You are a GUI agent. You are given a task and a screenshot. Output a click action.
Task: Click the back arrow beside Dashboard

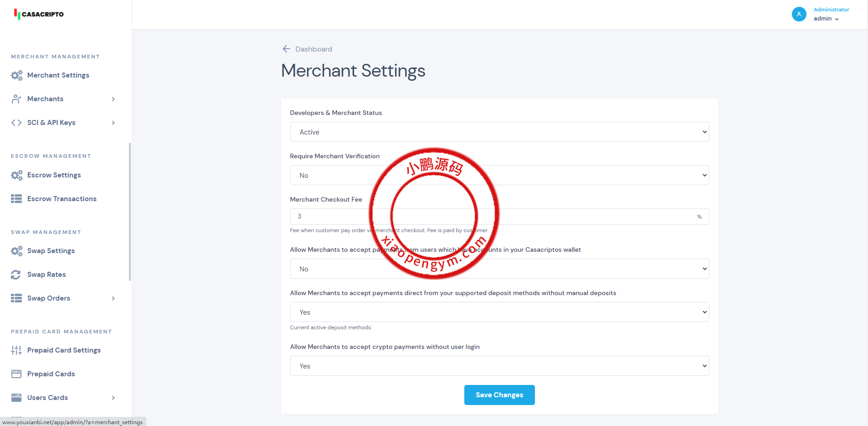[x=286, y=49]
